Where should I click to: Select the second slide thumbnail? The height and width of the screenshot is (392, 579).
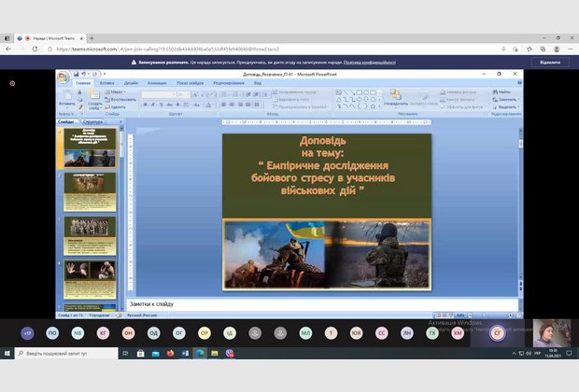tap(90, 191)
